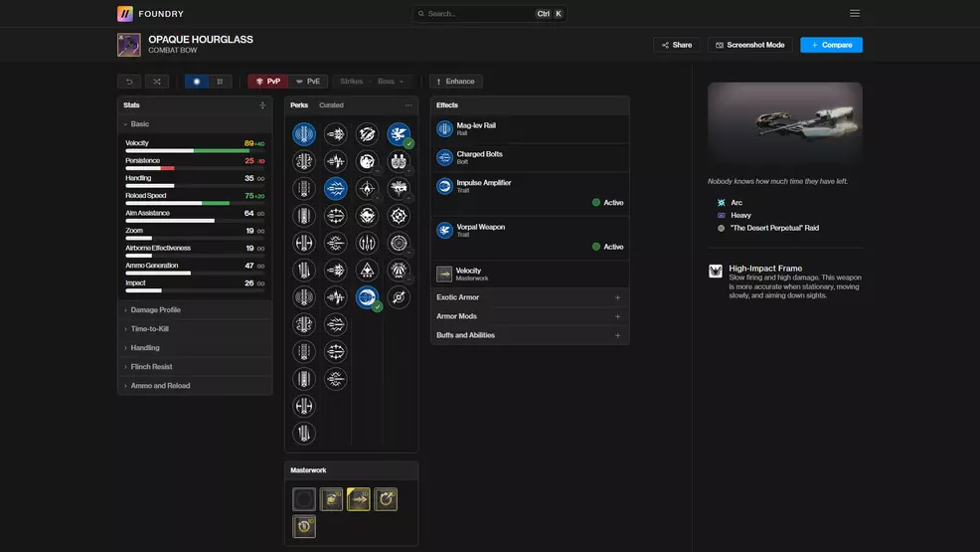Pick the concentric target trait perk icon

pos(399,243)
